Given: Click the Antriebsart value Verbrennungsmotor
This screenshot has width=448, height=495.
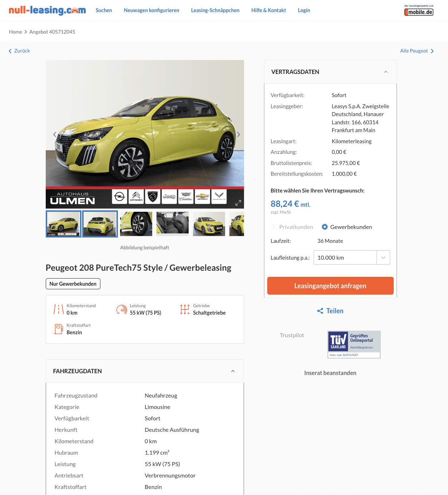Looking at the screenshot, I should (x=170, y=475).
